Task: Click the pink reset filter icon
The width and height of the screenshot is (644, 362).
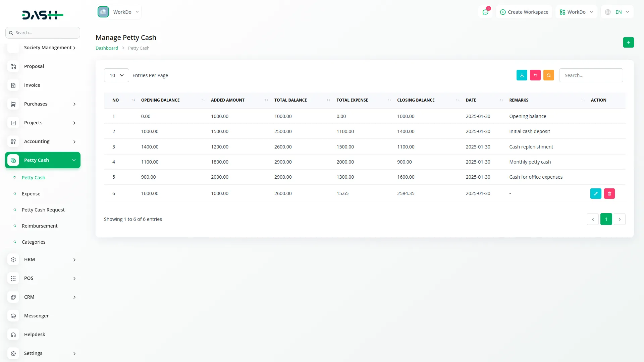Action: coord(535,75)
